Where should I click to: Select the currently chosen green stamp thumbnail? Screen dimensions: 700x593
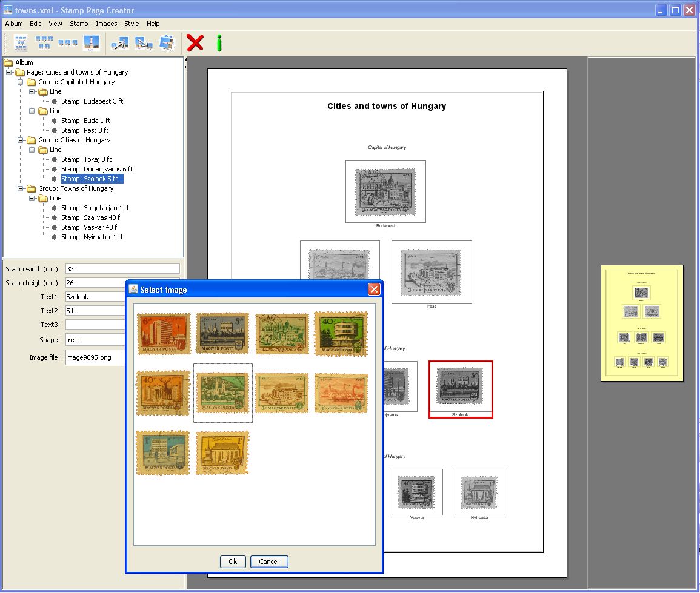pos(222,392)
